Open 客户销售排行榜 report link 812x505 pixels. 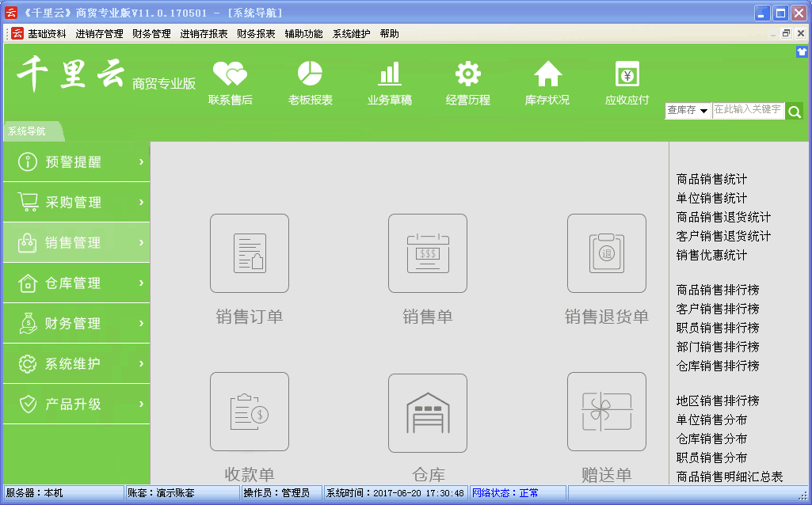tap(718, 309)
